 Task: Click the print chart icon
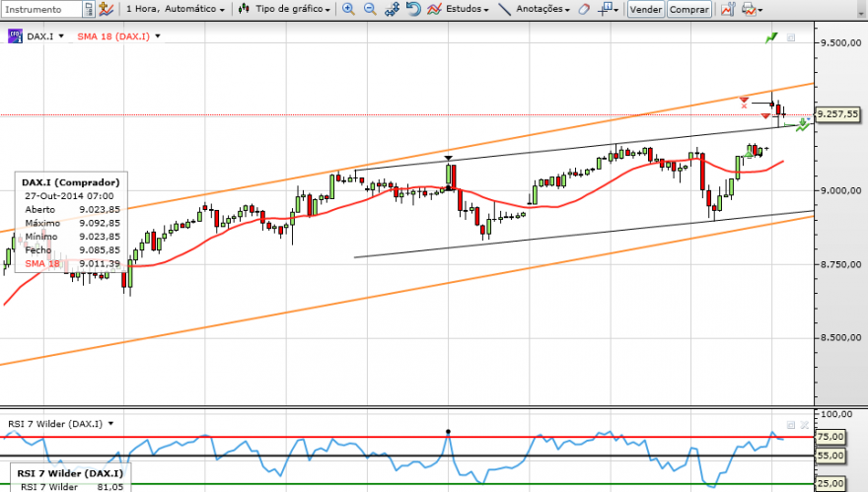pyautogui.click(x=749, y=9)
